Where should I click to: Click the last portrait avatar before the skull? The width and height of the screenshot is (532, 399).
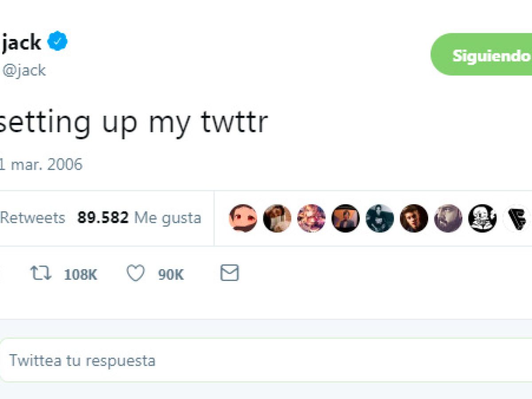(448, 218)
